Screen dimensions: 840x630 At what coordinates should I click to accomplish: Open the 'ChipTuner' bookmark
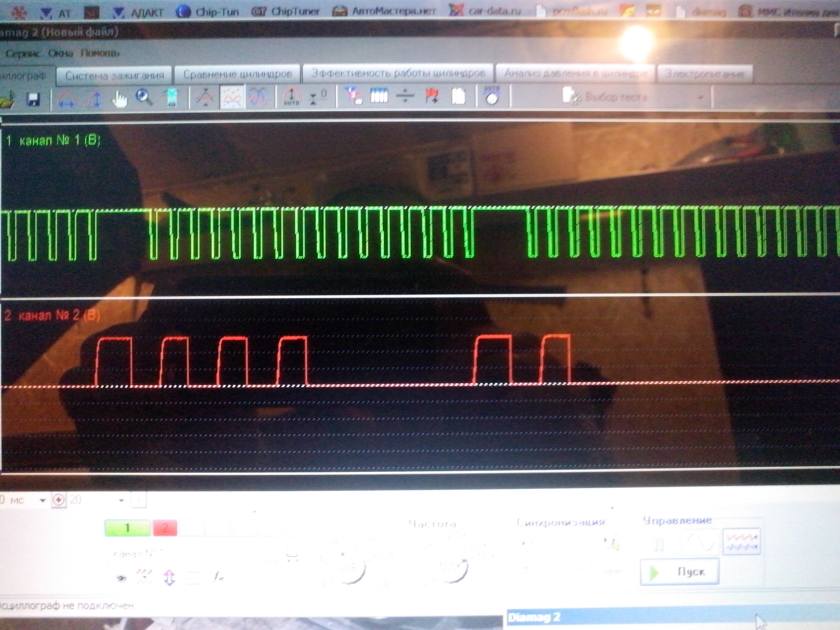[286, 12]
